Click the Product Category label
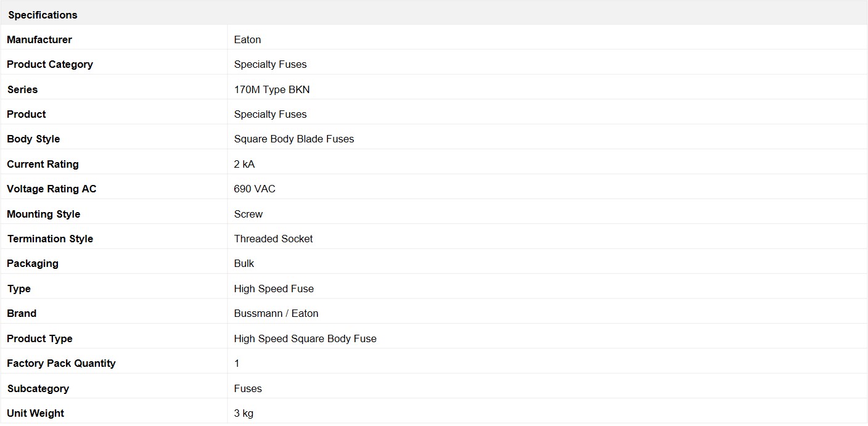This screenshot has width=868, height=426. click(50, 64)
